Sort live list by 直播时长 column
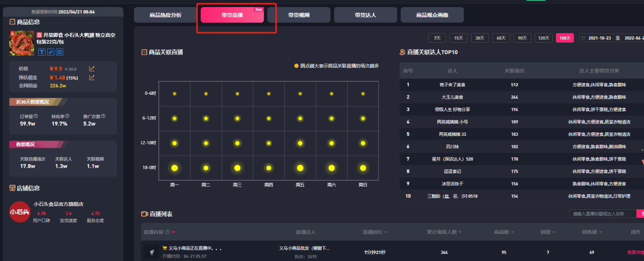The image size is (644, 261). pos(375,232)
